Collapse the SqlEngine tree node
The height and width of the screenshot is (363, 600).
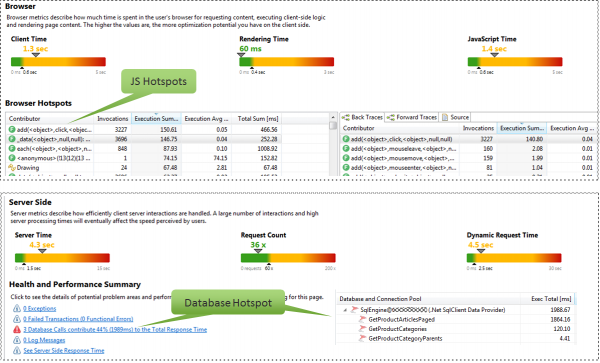[345, 310]
